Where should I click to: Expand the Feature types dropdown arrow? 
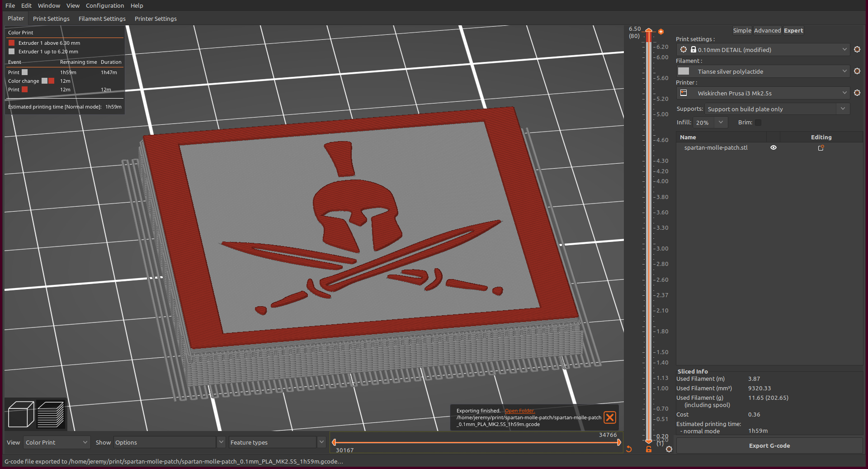(321, 442)
